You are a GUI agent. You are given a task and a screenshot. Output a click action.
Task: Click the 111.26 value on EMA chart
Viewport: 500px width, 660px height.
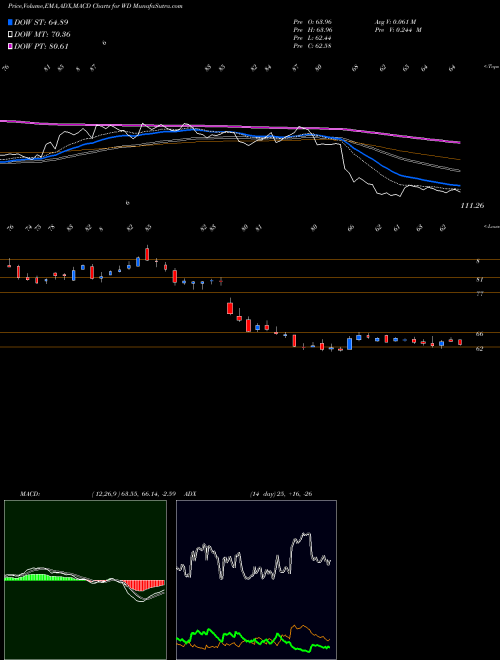pos(473,206)
